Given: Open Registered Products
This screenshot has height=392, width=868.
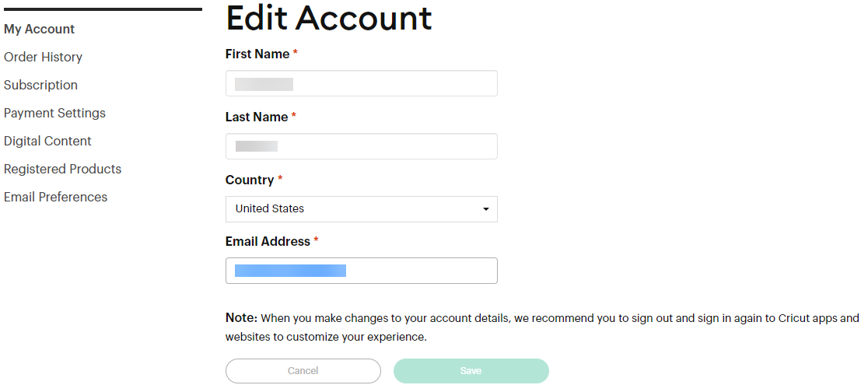Looking at the screenshot, I should 62,169.
